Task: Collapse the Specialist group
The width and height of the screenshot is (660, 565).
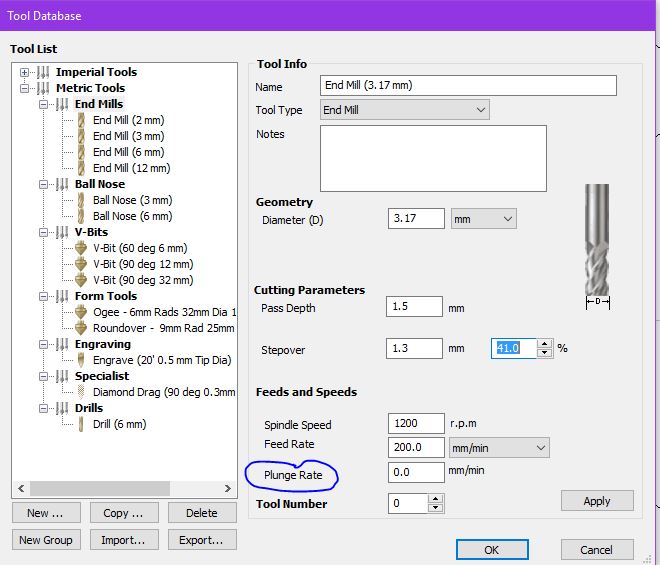Action: tap(43, 376)
